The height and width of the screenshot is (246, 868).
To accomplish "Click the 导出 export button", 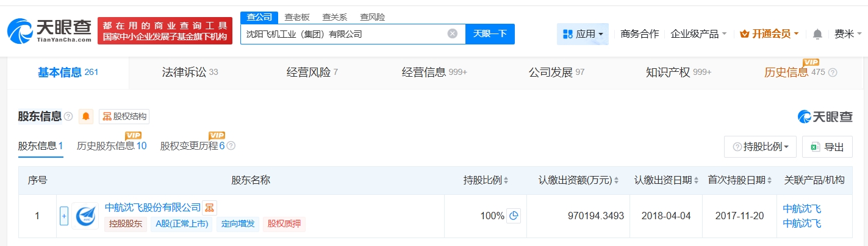I will click(x=827, y=147).
